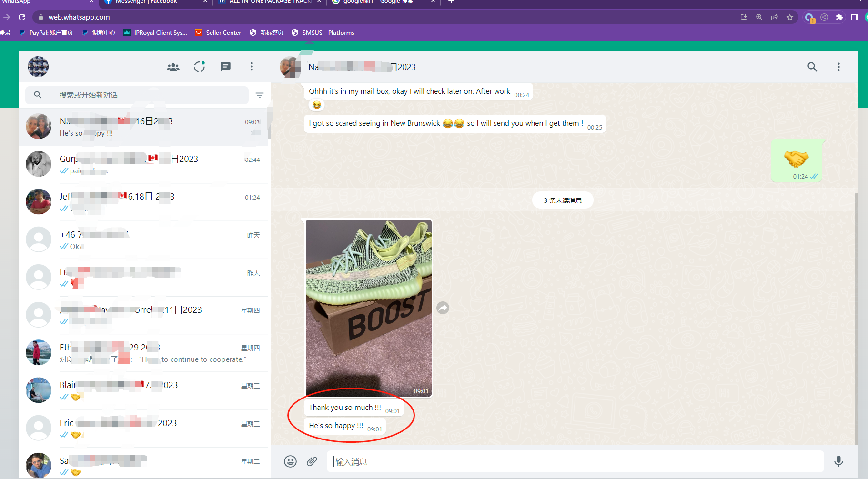868x479 pixels.
Task: Open the Seller Center bookmark
Action: [x=218, y=33]
